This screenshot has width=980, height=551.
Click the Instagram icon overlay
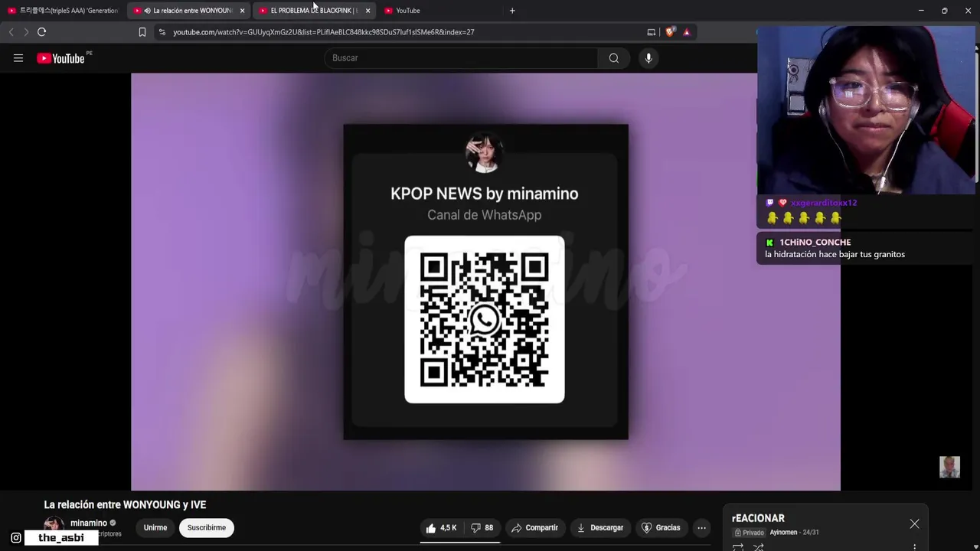16,538
